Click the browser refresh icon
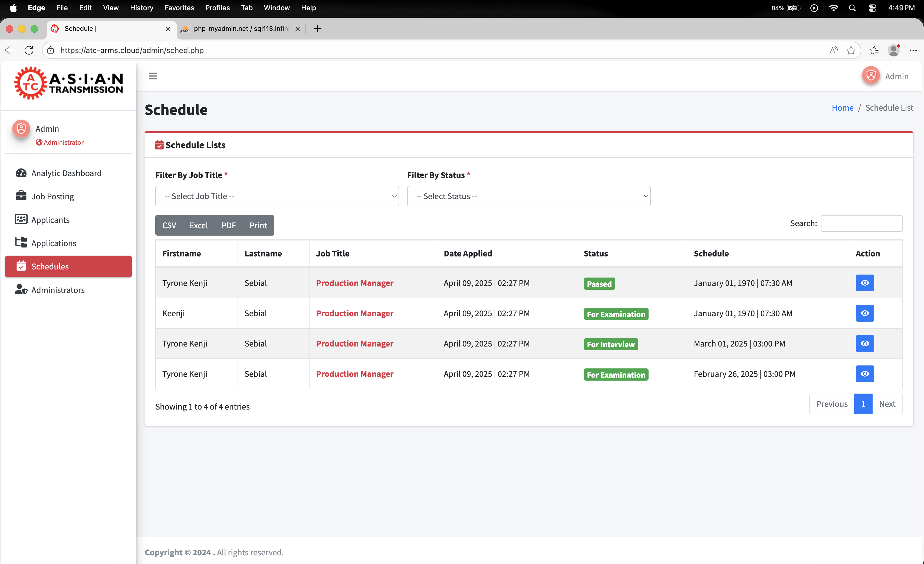Image resolution: width=924 pixels, height=564 pixels. [29, 50]
